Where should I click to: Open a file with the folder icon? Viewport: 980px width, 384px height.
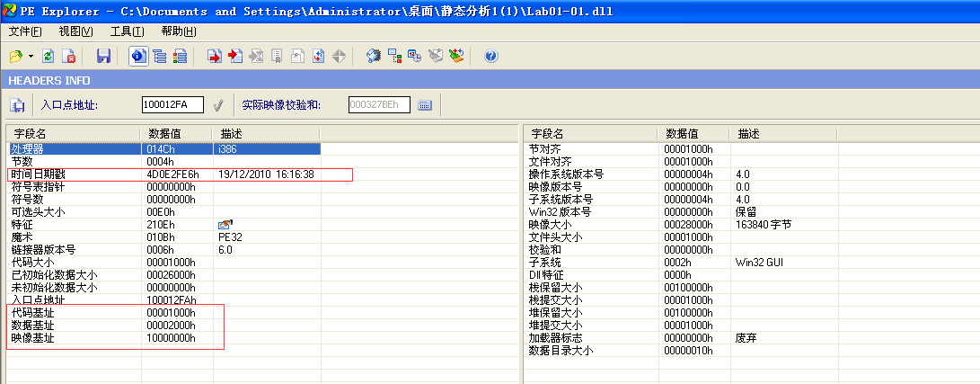15,57
